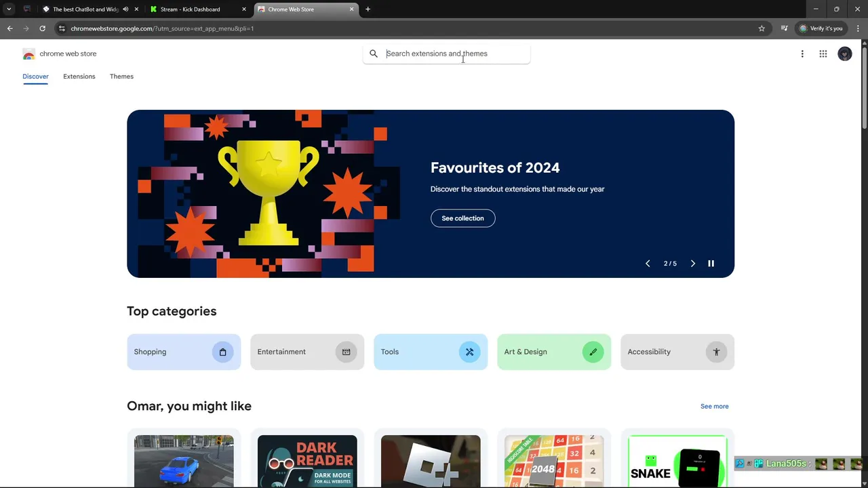Screen dimensions: 868x488
Task: Switch to the Discover tab
Action: pos(35,77)
